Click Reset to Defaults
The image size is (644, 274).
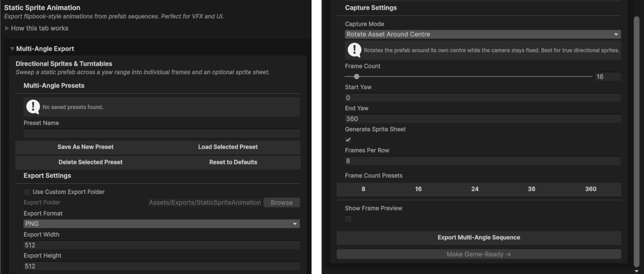pyautogui.click(x=233, y=162)
